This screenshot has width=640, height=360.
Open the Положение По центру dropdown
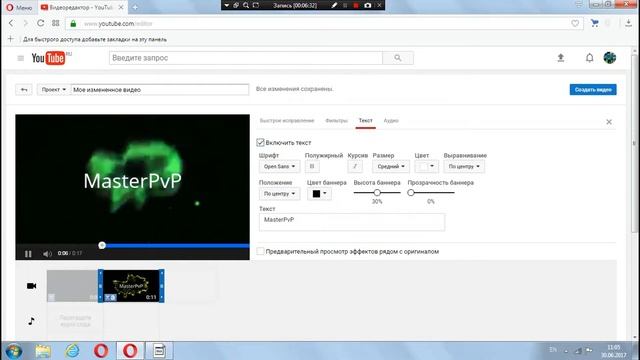[279, 193]
